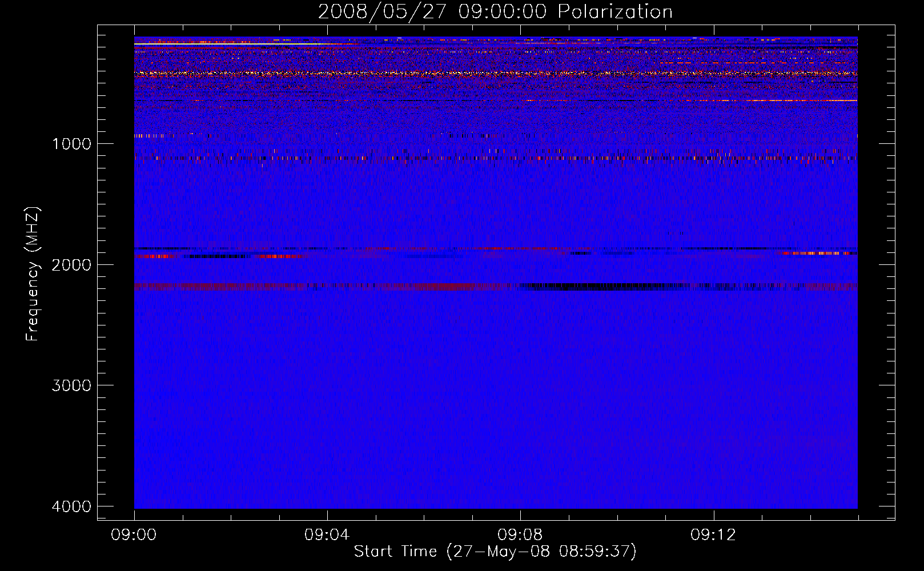This screenshot has height=571, width=924.
Task: Click the 2000 frequency tick label
Action: coord(71,264)
